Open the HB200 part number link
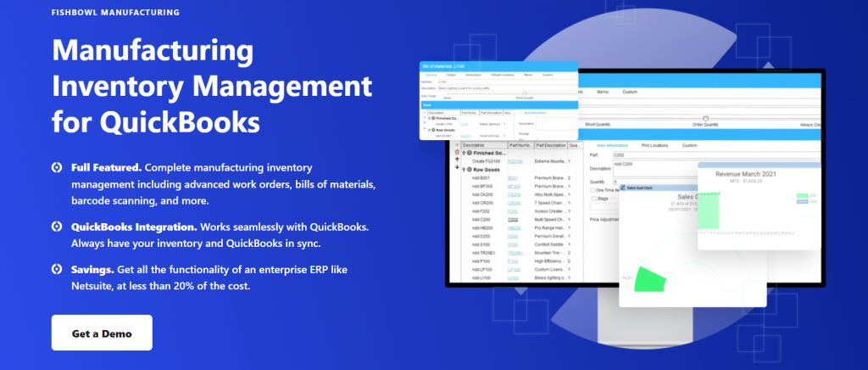The height and width of the screenshot is (370, 868). [x=515, y=227]
